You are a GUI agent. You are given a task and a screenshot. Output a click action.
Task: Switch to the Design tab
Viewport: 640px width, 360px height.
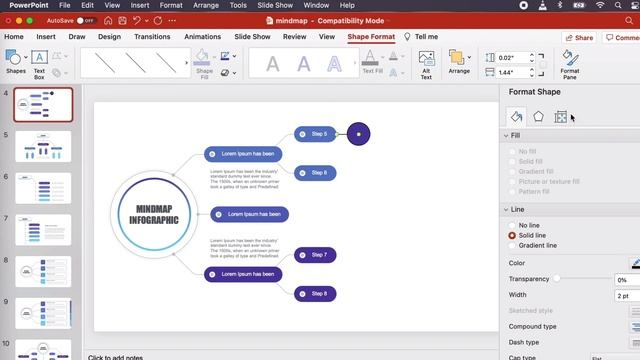click(109, 37)
